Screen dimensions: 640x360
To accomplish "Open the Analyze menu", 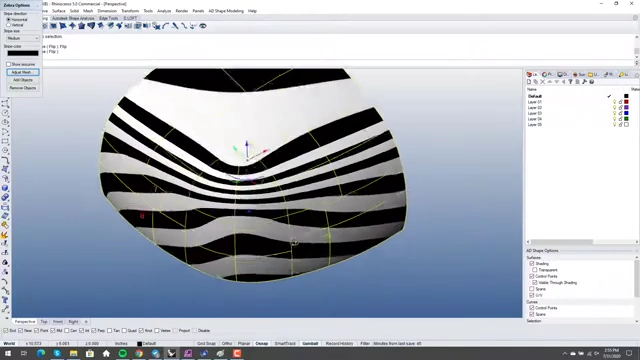I will pyautogui.click(x=164, y=11).
